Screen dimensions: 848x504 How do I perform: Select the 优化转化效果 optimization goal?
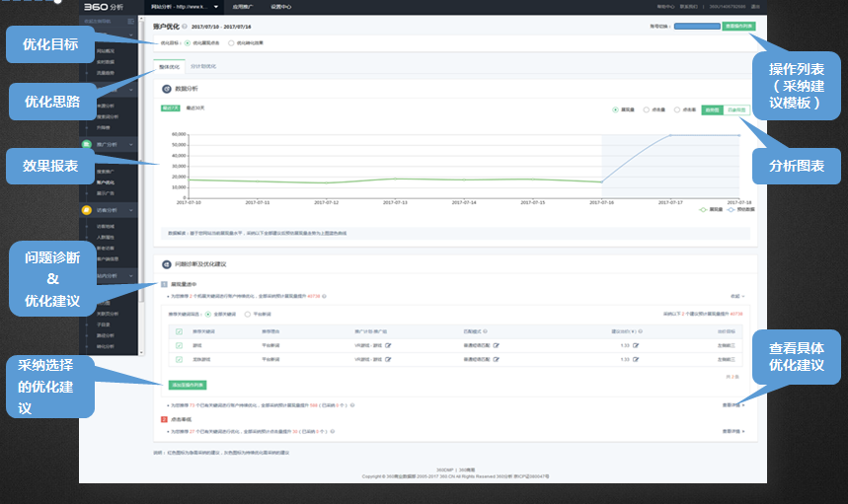point(231,43)
